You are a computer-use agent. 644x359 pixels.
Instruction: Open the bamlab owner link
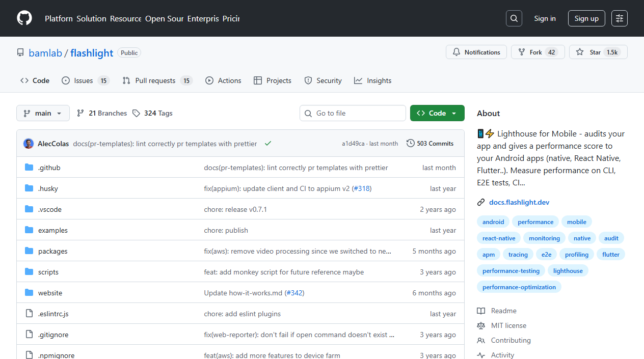click(45, 53)
